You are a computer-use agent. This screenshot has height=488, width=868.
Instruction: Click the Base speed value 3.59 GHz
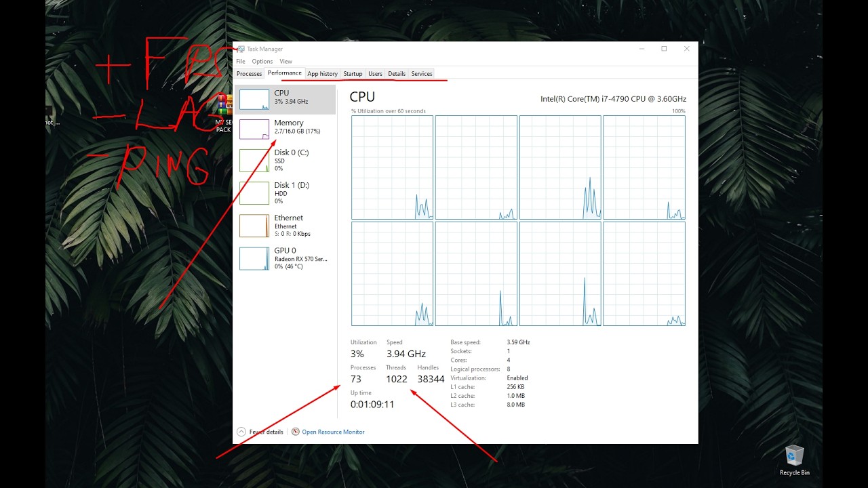click(518, 342)
